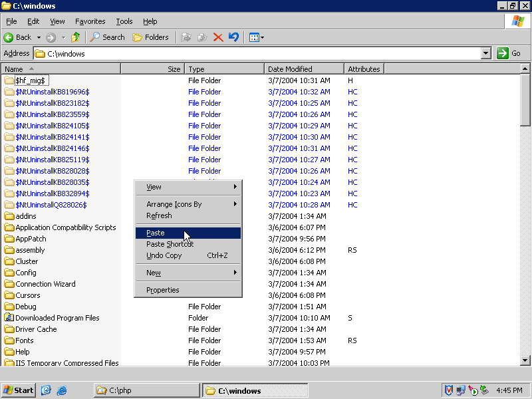Click the blue Undo arrow toolbar icon
This screenshot has width=532, height=399.
pos(233,37)
